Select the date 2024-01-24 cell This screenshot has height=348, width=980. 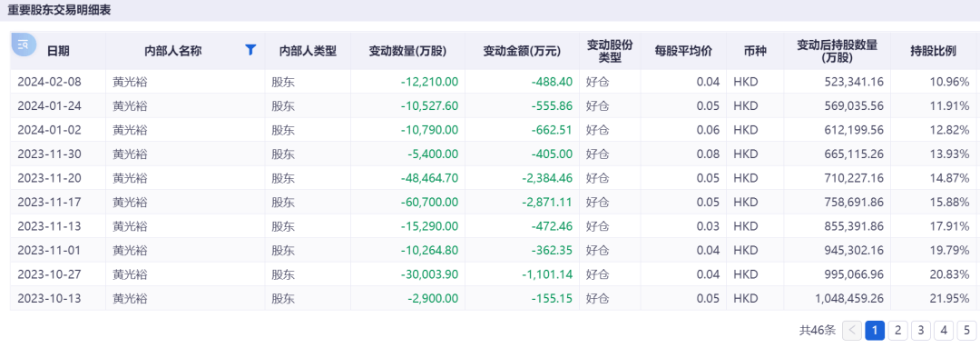[x=49, y=105]
